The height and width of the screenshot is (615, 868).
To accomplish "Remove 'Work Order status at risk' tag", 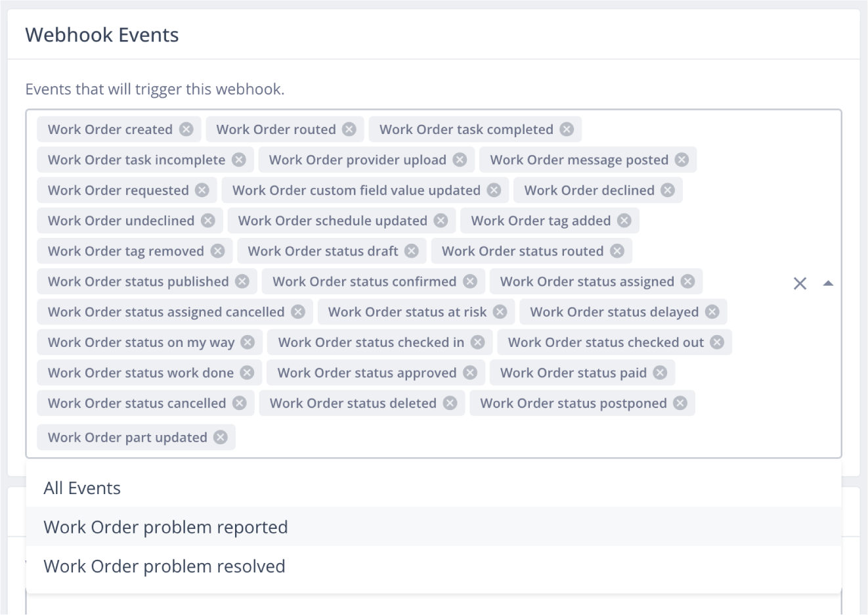I will coord(500,312).
